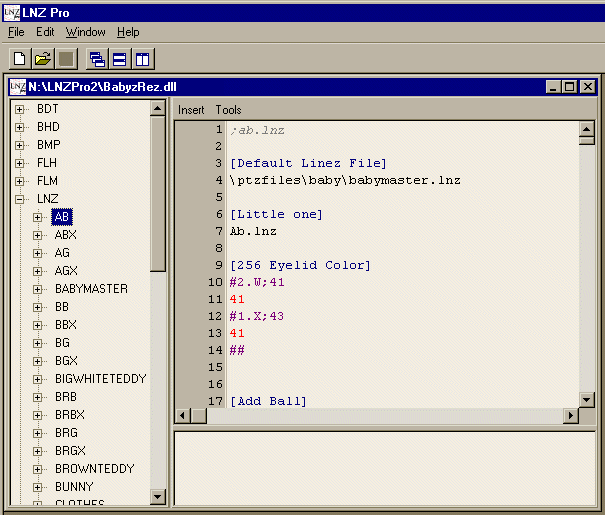Expand the BABYMASTER node
The image size is (605, 515).
(x=37, y=289)
